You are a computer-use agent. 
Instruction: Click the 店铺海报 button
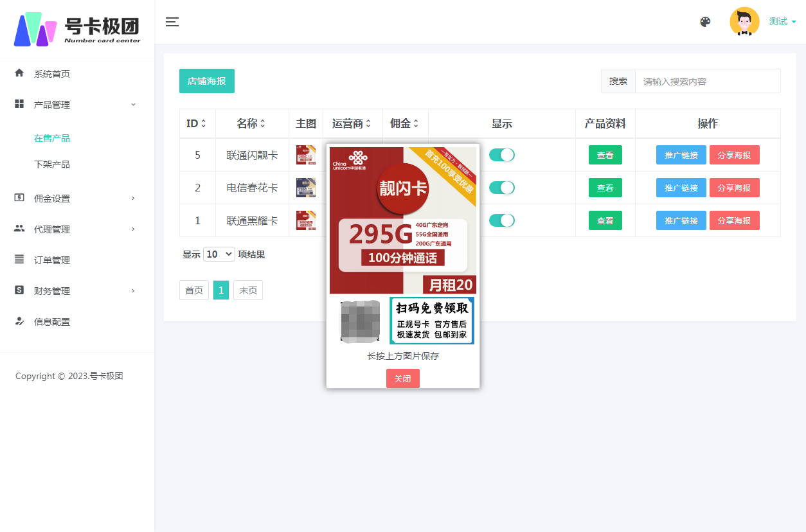tap(207, 81)
